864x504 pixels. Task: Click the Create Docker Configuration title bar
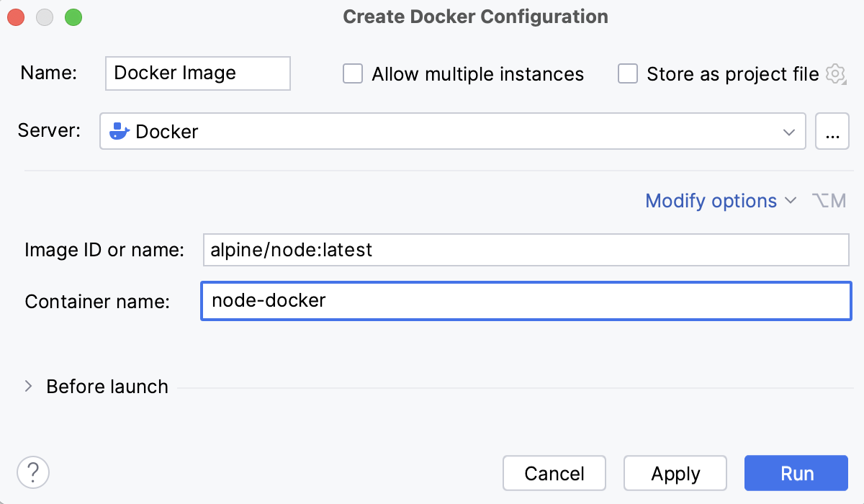(475, 17)
